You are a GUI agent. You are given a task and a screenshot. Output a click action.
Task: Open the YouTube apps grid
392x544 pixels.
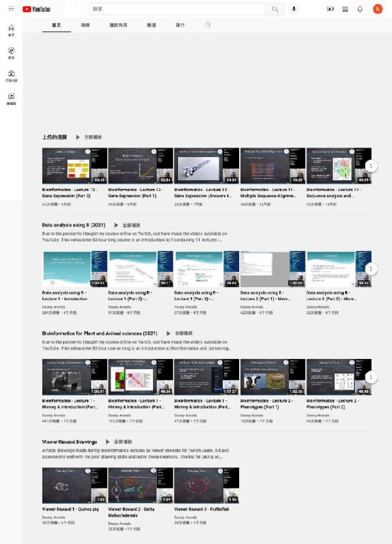[x=345, y=9]
